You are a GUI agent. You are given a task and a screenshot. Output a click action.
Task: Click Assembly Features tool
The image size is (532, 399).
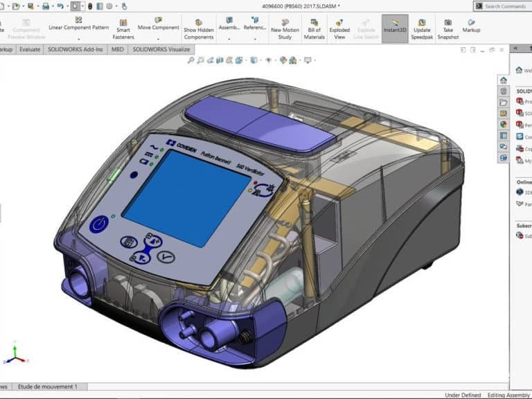[229, 24]
